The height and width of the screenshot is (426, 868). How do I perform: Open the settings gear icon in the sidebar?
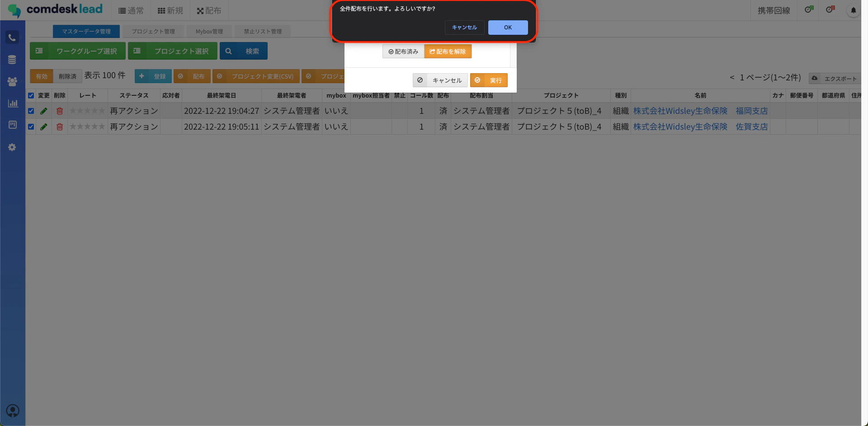click(x=12, y=147)
